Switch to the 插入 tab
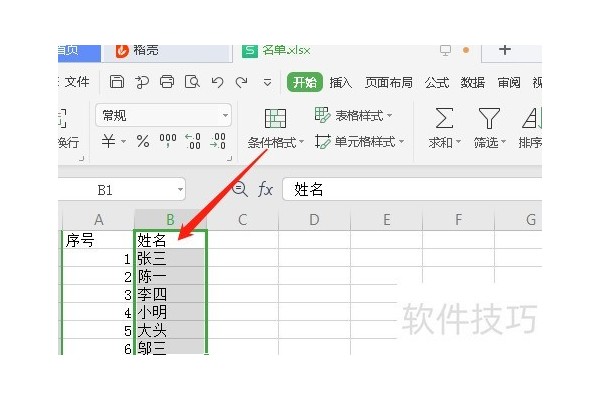Image resolution: width=600 pixels, height=400 pixels. 341,82
